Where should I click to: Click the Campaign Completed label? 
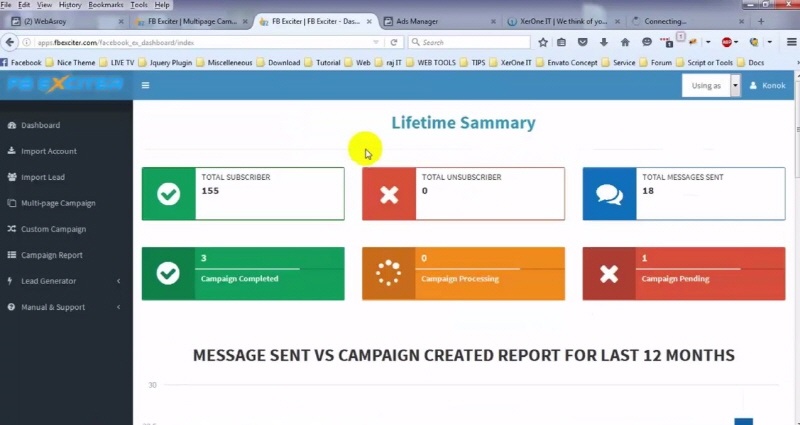tap(239, 279)
